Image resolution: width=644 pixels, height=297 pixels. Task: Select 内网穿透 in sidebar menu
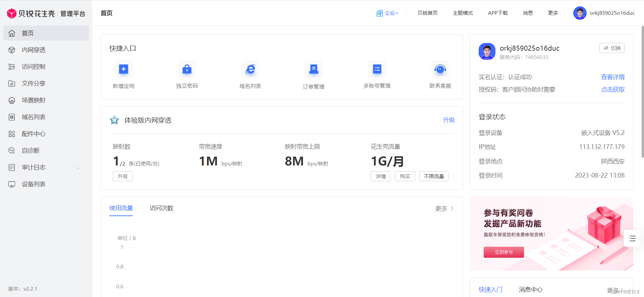click(46, 50)
